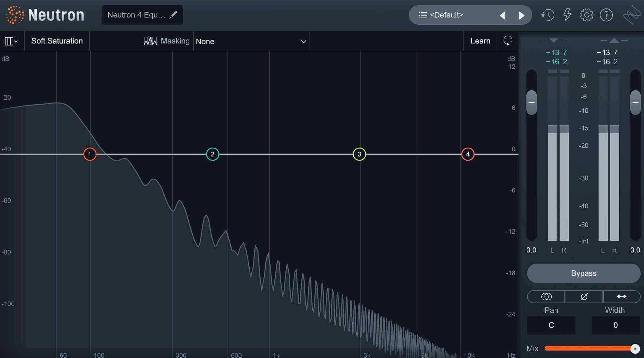
Task: Click the instance name Neutron 4 Equ…
Action: [136, 15]
